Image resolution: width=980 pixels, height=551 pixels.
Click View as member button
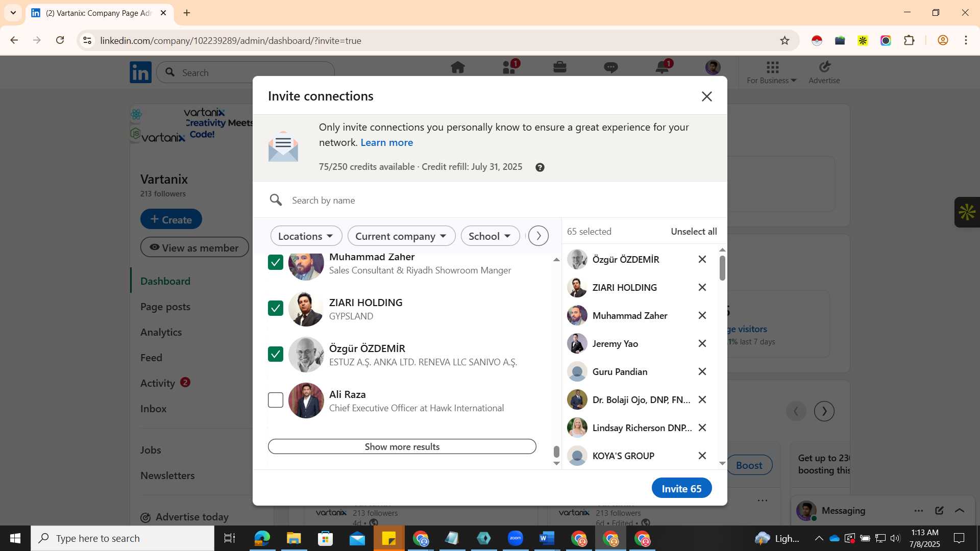(x=194, y=247)
